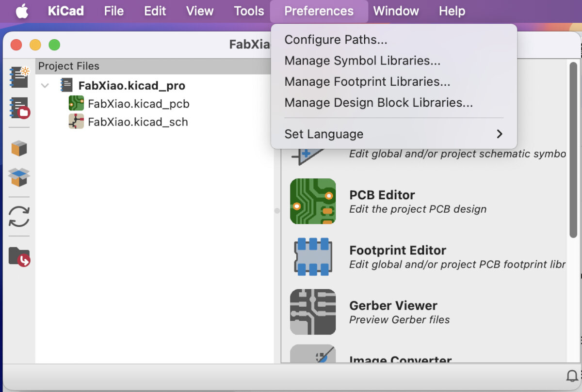The width and height of the screenshot is (582, 392).
Task: Click the browse project folder icon
Action: coord(19,256)
